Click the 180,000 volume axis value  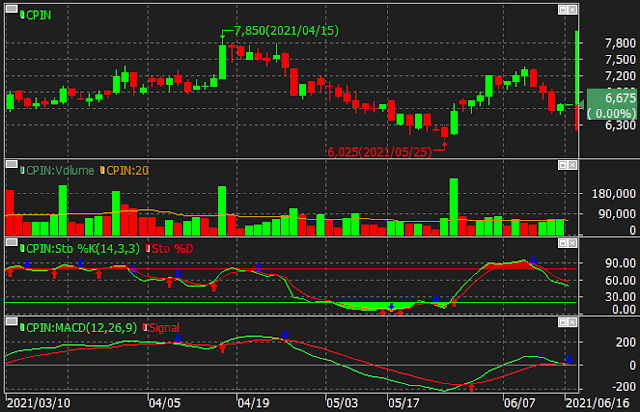[x=614, y=194]
